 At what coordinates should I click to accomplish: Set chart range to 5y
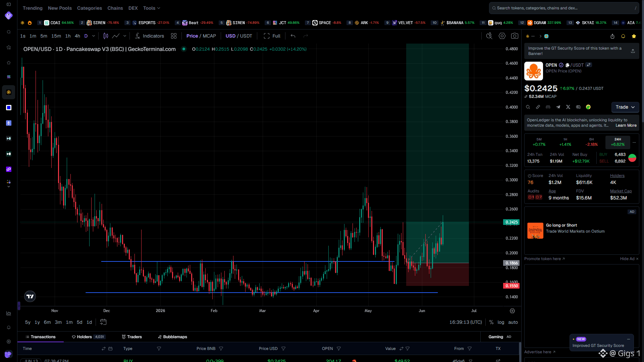pos(28,322)
